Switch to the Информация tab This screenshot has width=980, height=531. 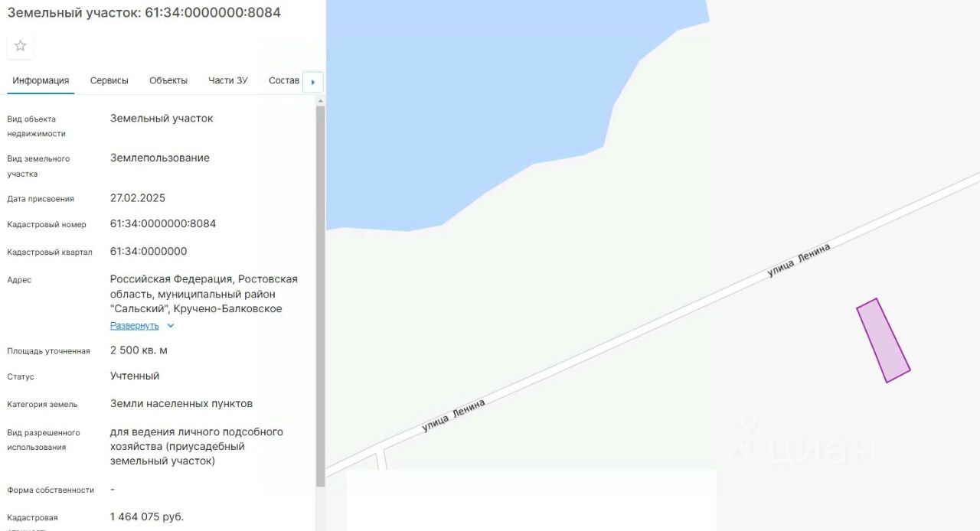pyautogui.click(x=41, y=80)
